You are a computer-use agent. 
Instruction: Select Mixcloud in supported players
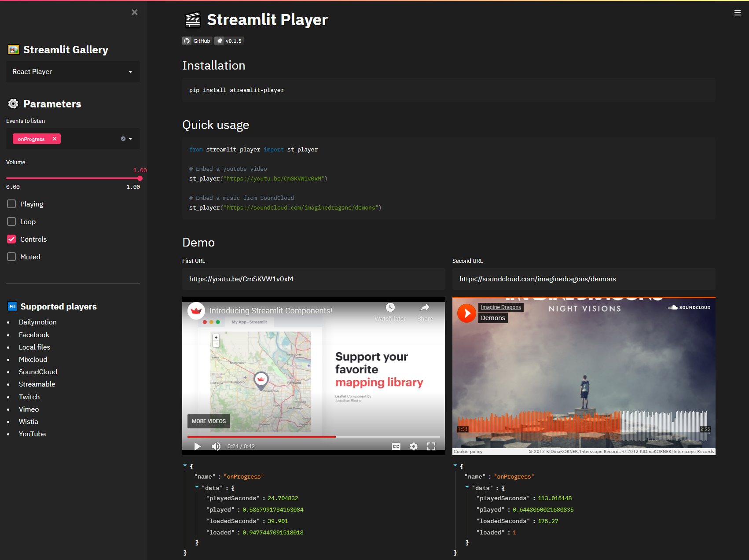(33, 360)
